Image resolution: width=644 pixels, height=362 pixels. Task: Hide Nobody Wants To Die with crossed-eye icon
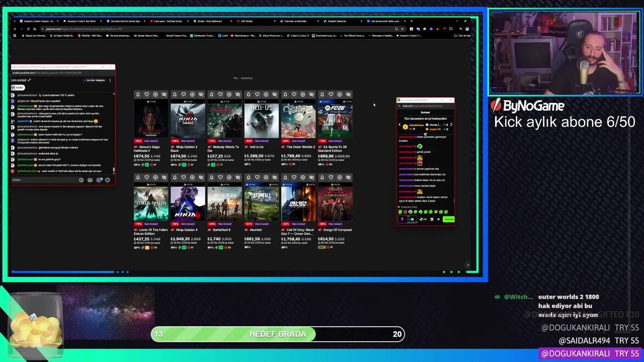click(x=237, y=95)
